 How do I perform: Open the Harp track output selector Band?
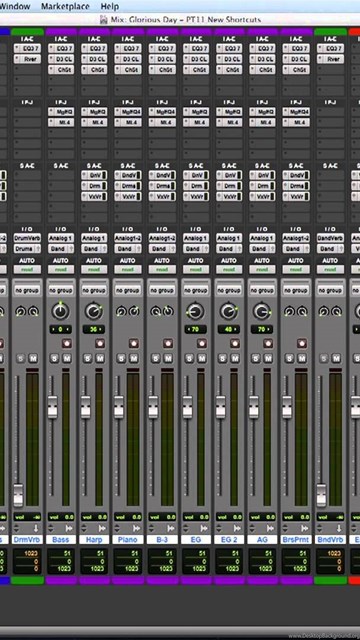pyautogui.click(x=94, y=249)
